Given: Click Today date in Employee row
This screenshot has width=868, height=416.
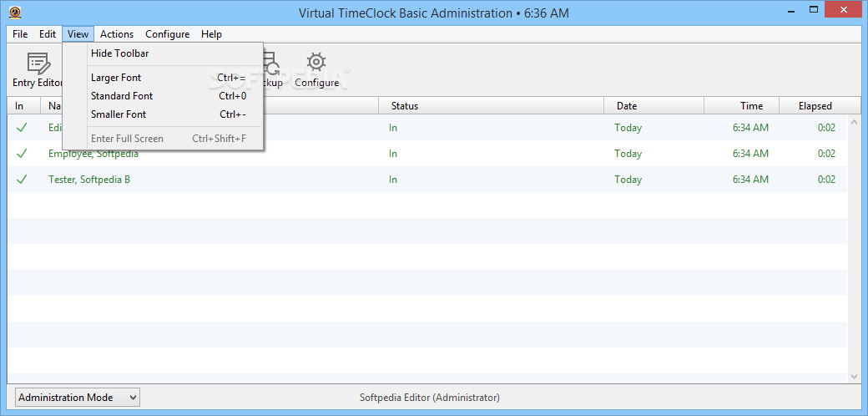Looking at the screenshot, I should click(628, 154).
